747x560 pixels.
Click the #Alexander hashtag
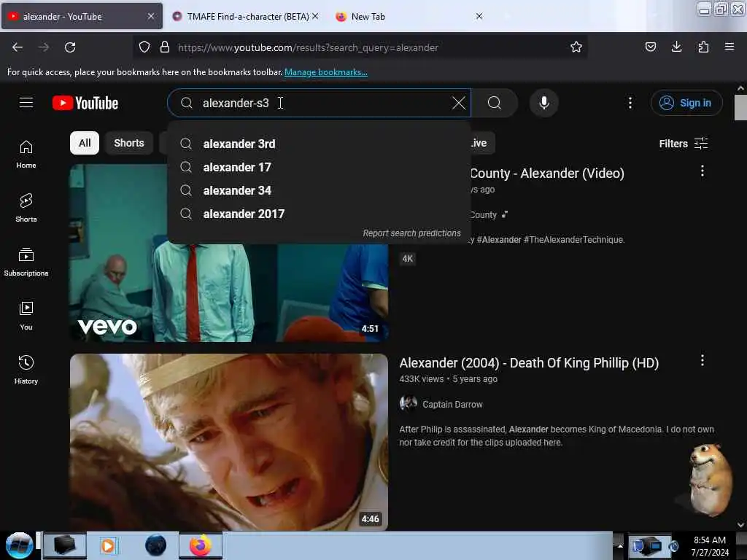tap(499, 239)
